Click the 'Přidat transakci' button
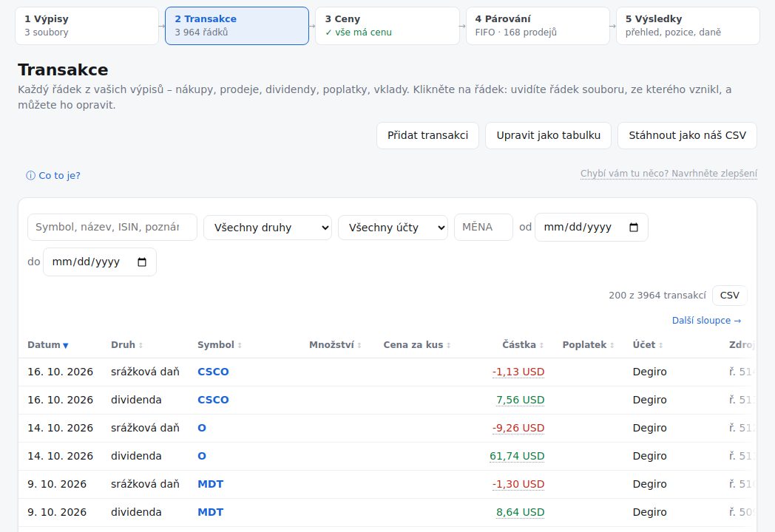 [x=427, y=135]
